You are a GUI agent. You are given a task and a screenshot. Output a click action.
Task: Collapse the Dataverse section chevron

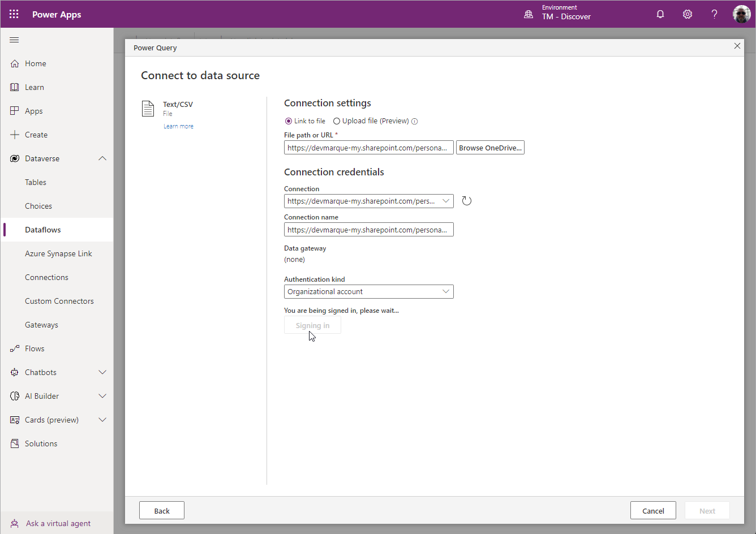pos(102,158)
